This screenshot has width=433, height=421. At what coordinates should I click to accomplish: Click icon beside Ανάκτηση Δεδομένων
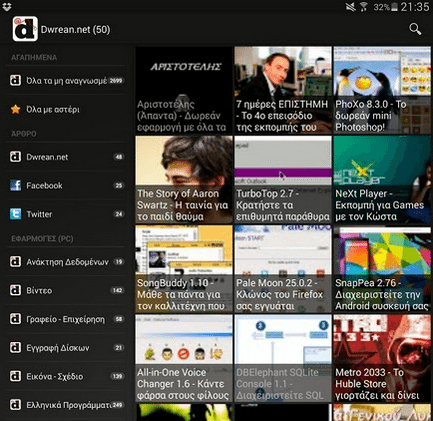(15, 262)
